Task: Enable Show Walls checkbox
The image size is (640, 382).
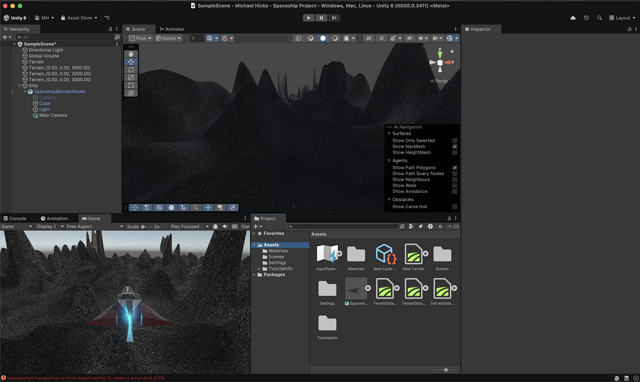Action: pyautogui.click(x=454, y=185)
